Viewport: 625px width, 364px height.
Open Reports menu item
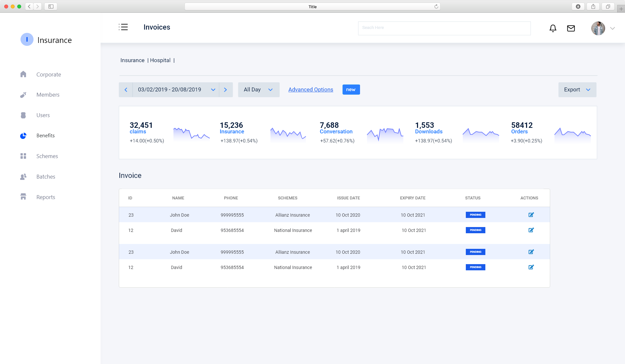46,197
